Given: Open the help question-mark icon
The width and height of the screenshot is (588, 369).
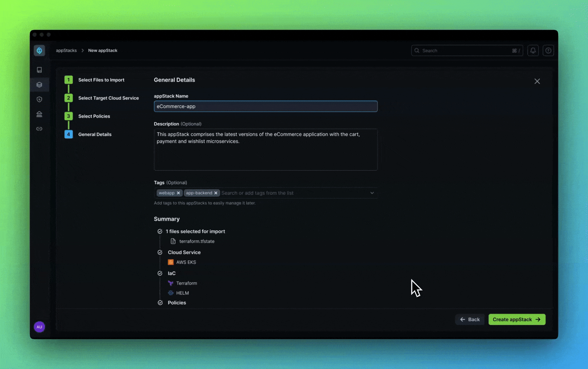Looking at the screenshot, I should [548, 50].
